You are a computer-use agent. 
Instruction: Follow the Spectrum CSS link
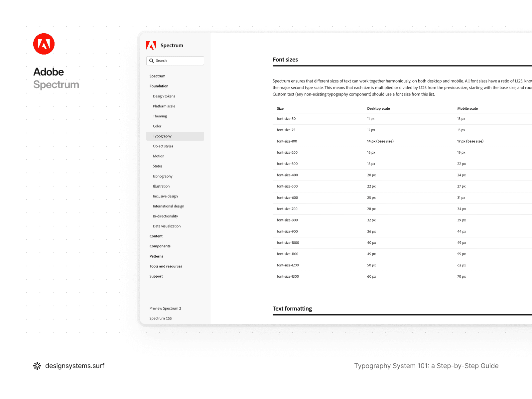[x=161, y=318]
